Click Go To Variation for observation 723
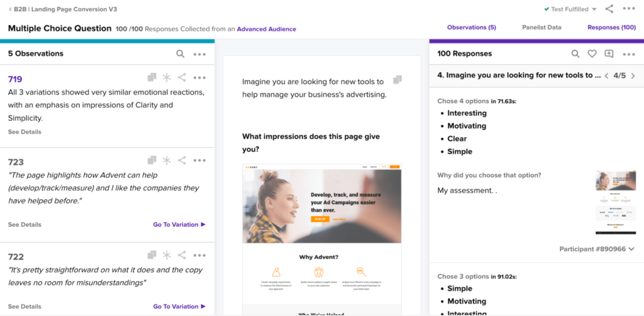 [179, 224]
